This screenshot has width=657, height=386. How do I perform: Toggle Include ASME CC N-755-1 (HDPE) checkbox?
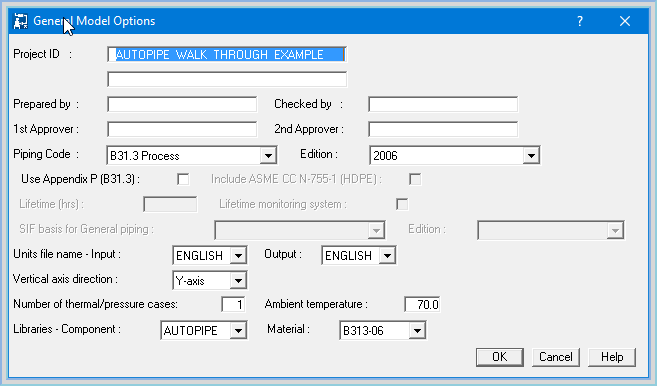[x=415, y=179]
